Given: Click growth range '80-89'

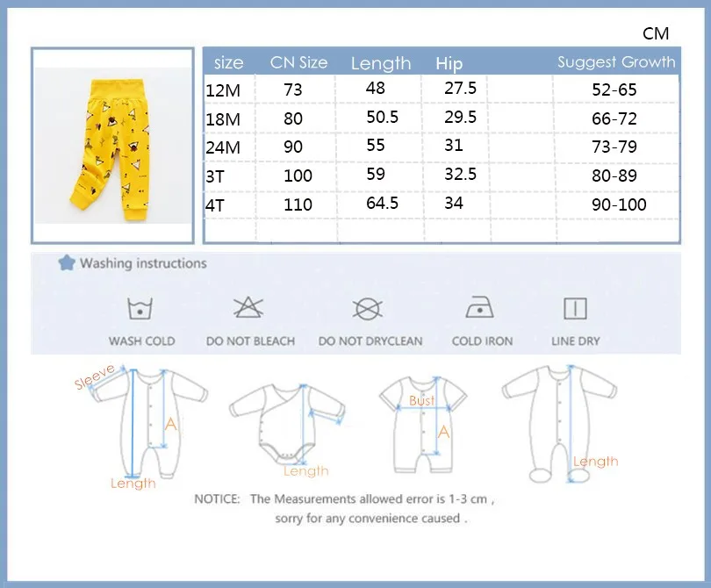Looking at the screenshot, I should 614,176.
